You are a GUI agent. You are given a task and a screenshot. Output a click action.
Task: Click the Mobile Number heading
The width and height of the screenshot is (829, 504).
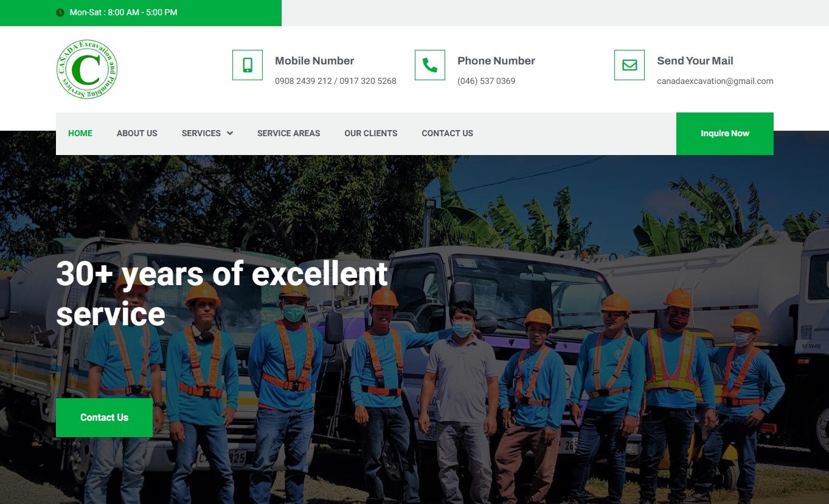point(314,61)
